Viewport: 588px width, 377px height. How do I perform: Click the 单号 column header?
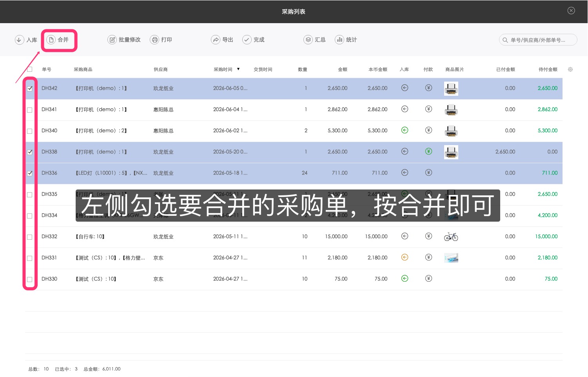point(47,69)
